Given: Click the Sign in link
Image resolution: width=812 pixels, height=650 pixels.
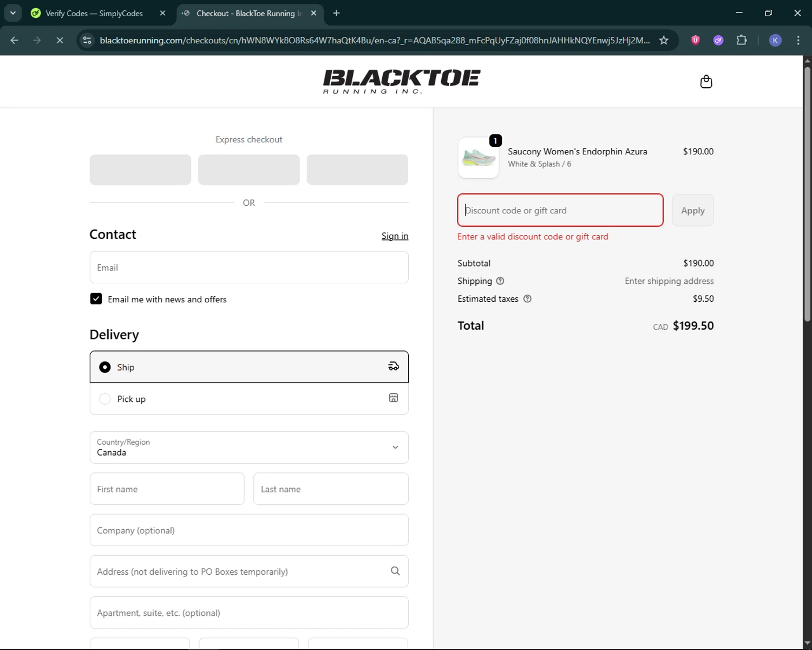Looking at the screenshot, I should pos(395,236).
